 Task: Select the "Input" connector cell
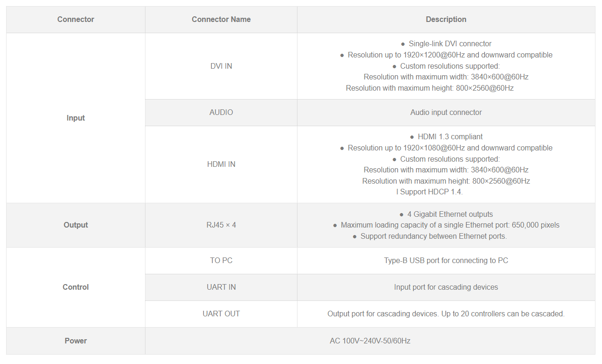tap(76, 118)
